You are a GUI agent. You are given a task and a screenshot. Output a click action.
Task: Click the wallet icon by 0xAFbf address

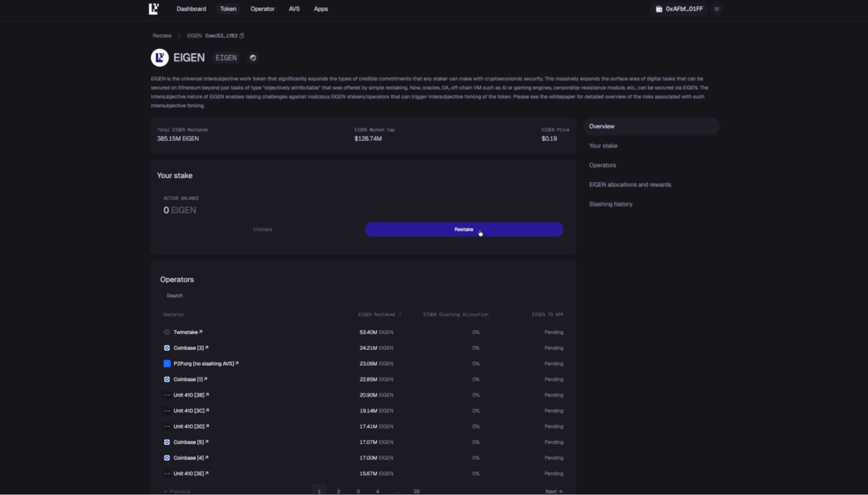pyautogui.click(x=659, y=9)
